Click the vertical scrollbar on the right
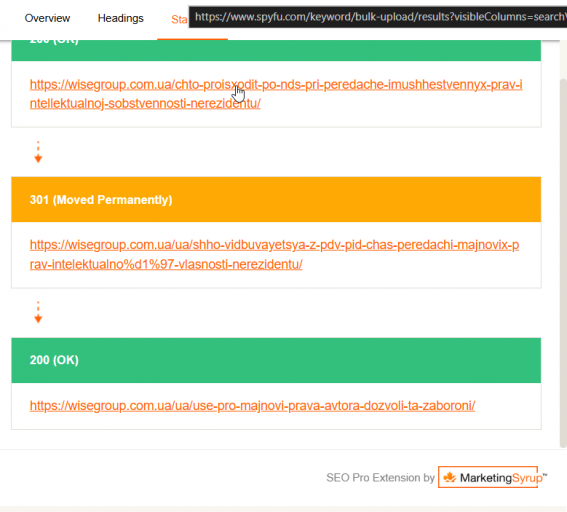Viewport: 567px width, 512px height. [x=563, y=262]
